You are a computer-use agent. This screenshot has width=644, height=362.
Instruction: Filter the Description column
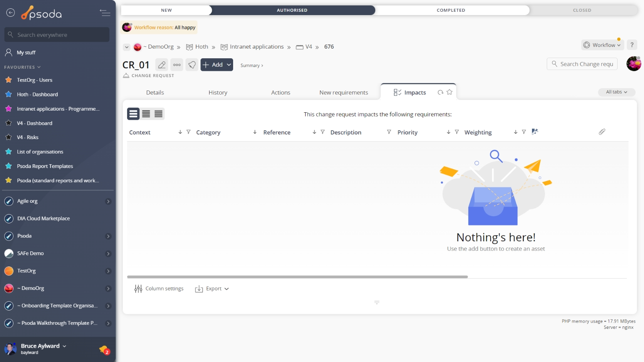tap(389, 132)
